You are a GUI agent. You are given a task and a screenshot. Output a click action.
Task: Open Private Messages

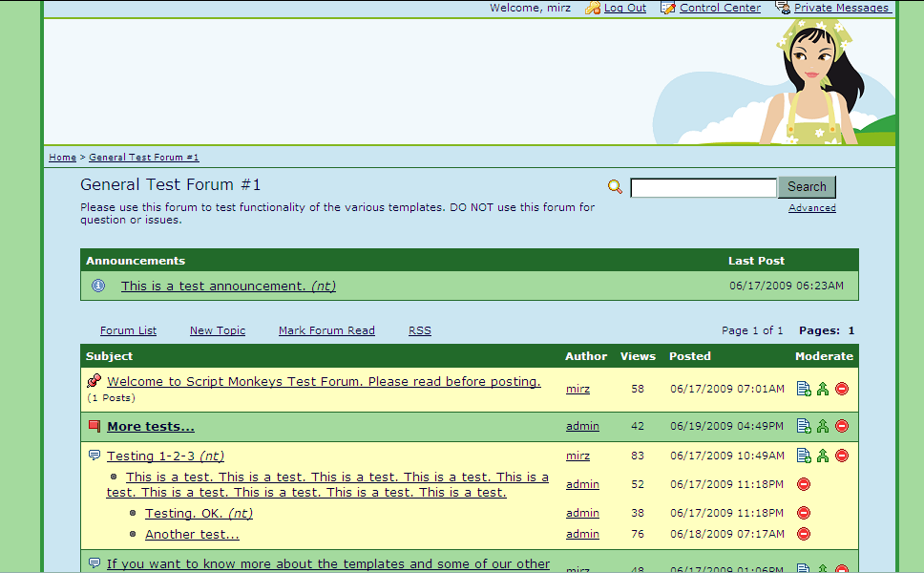click(x=842, y=8)
